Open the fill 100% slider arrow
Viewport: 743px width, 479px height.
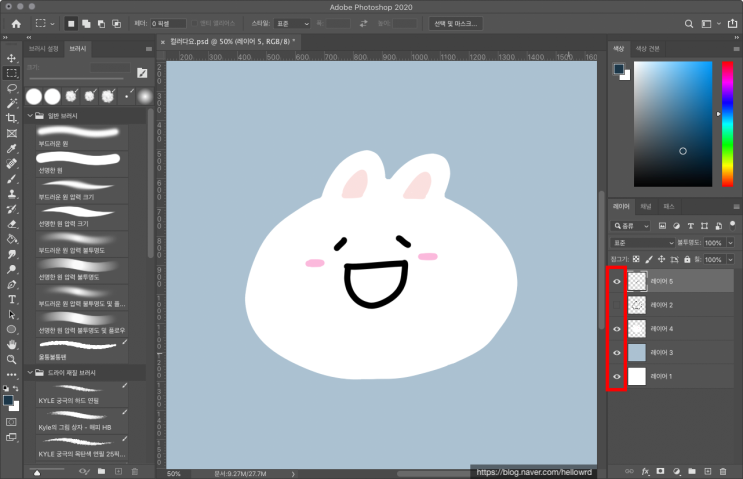click(730, 259)
